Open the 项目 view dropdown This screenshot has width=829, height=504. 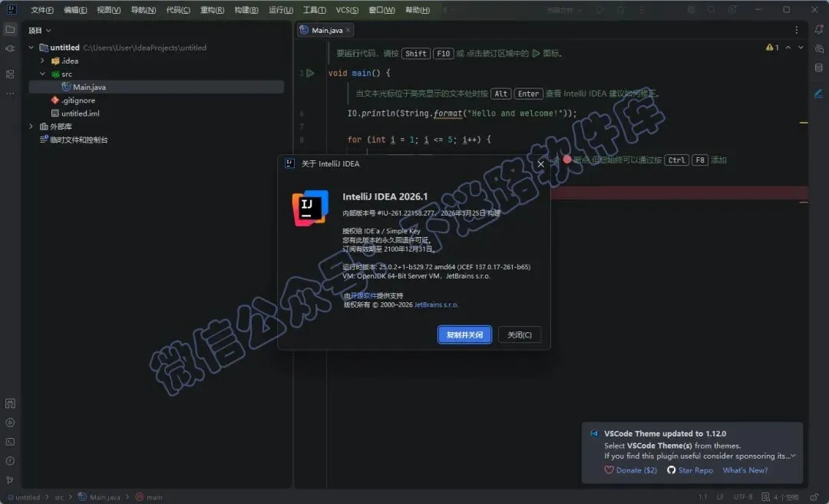pyautogui.click(x=40, y=30)
